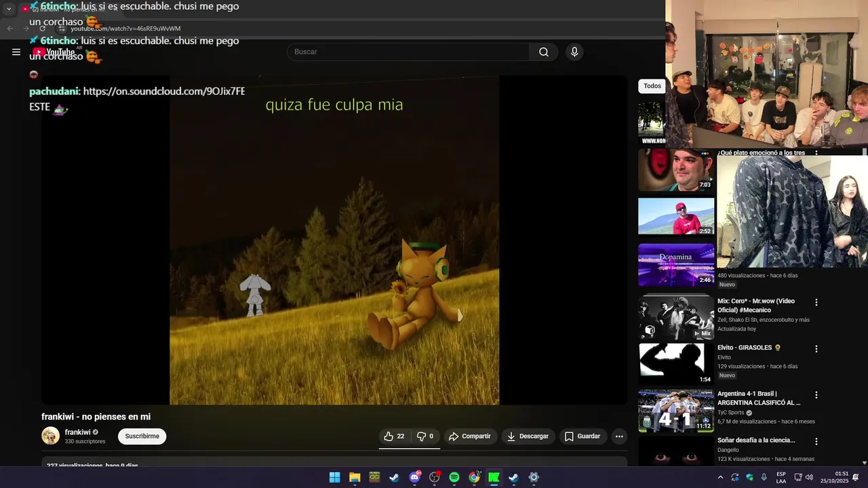
Task: Dislike the video with the thumbs down
Action: (x=425, y=436)
